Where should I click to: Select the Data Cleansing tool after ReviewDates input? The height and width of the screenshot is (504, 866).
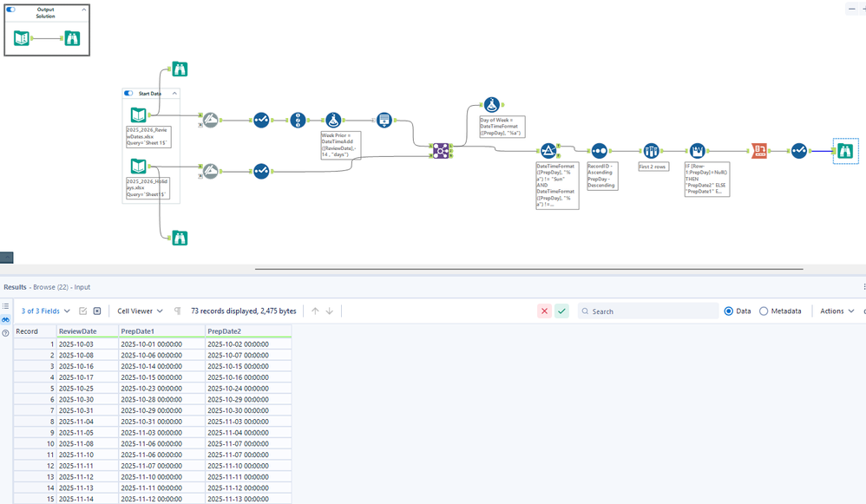[x=210, y=120]
